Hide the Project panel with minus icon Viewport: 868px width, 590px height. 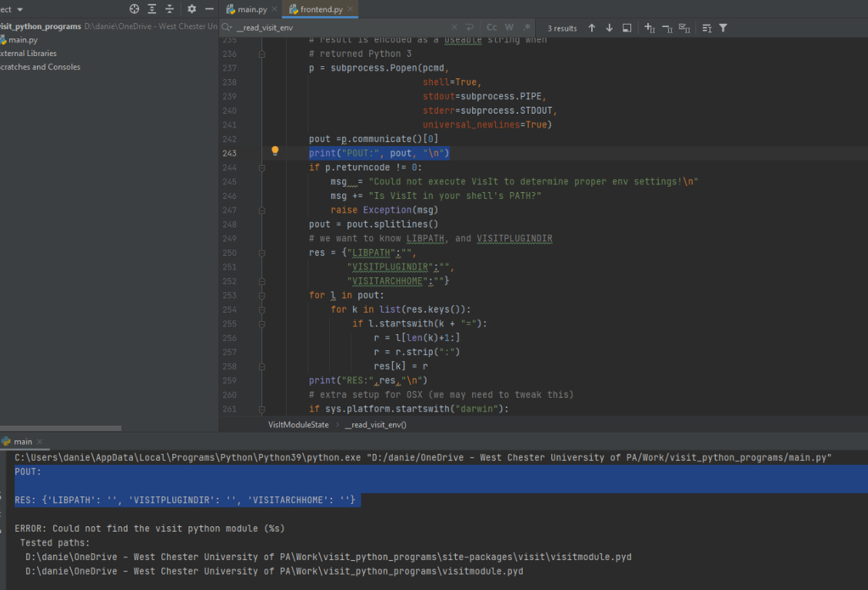click(x=209, y=9)
